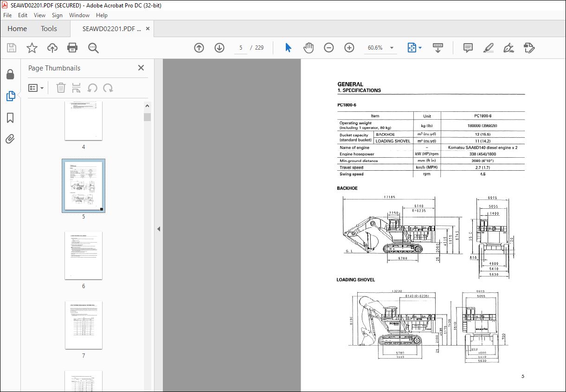Select page 5 thumbnail
566x392 pixels.
(x=84, y=186)
